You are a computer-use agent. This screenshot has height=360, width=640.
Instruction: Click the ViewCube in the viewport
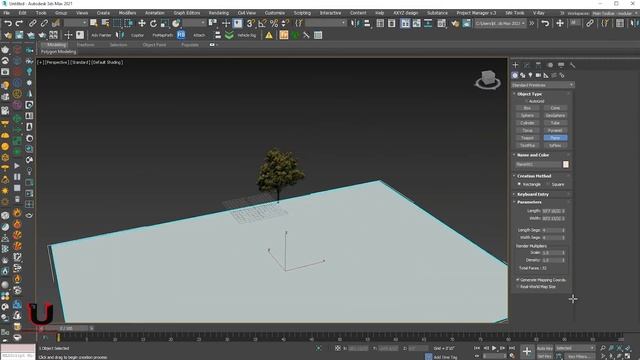[488, 79]
